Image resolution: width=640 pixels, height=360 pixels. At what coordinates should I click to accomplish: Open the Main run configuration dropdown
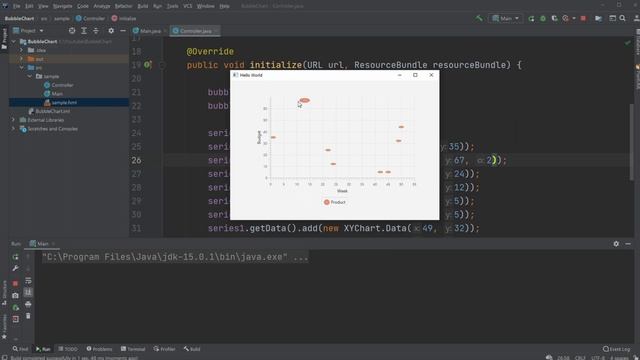[506, 18]
